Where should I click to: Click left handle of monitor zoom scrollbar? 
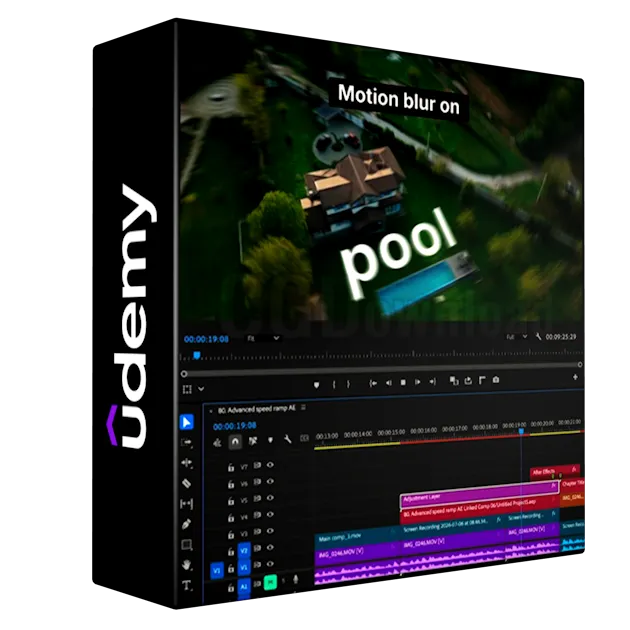pos(184,374)
